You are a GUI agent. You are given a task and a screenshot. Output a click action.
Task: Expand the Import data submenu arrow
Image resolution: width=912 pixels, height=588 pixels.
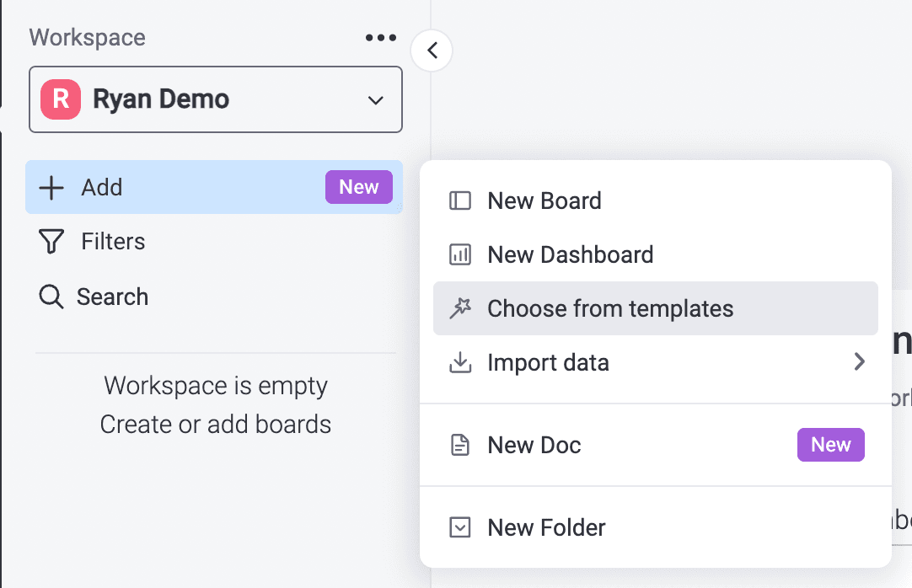859,362
